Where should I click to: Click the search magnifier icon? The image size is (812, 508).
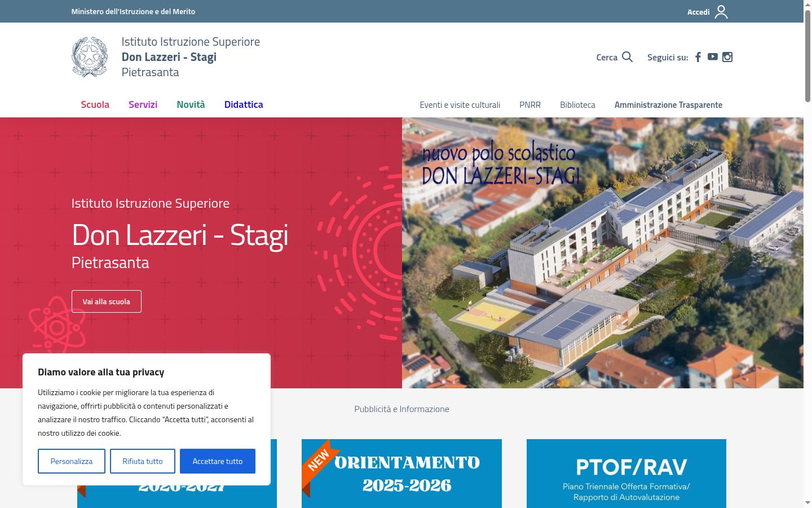[627, 57]
